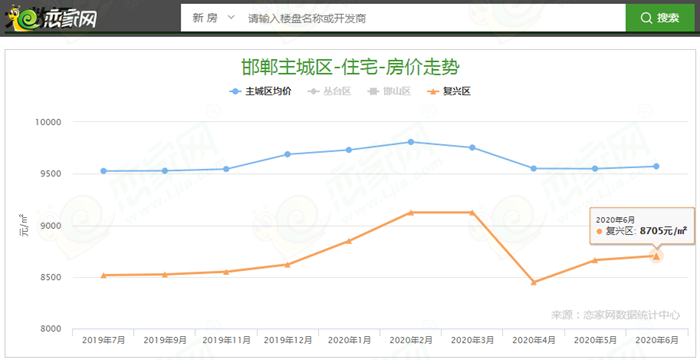Focus the 楼盘名称或开发商 search input
Image resolution: width=700 pixels, height=360 pixels.
(x=432, y=18)
